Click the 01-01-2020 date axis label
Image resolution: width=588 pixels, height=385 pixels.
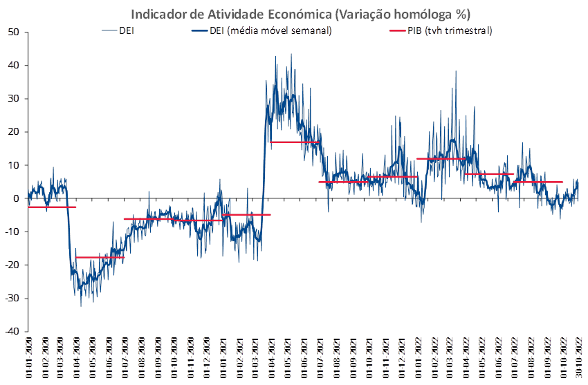(x=29, y=357)
